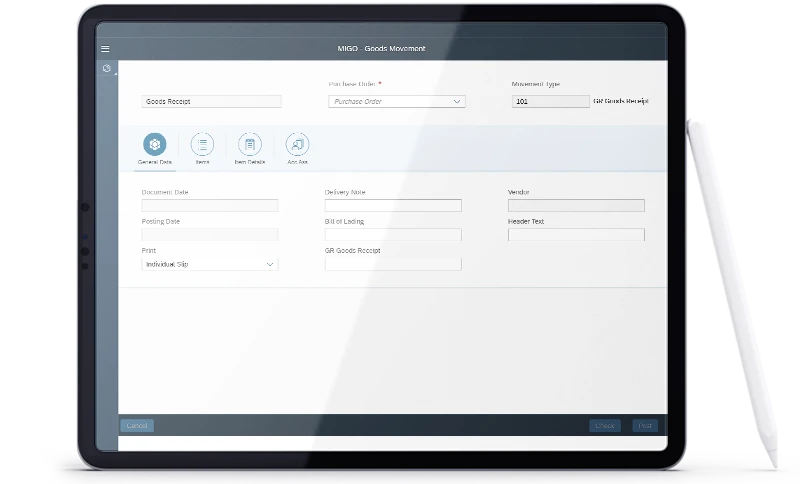Click the Bill of Lading input

393,235
